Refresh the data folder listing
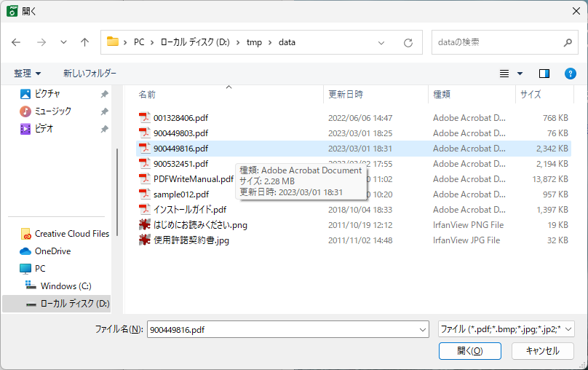Viewport: 588px width, 370px height. pos(408,42)
